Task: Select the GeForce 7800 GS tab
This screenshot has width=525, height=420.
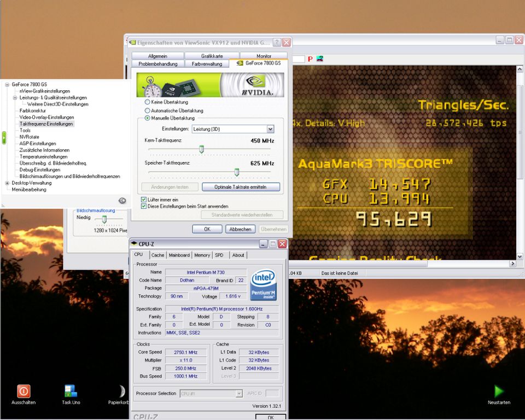Action: [259, 63]
